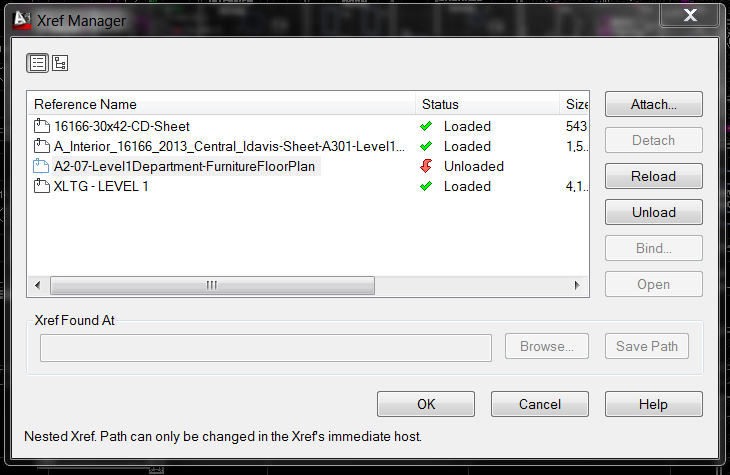Switch to Tree View mode
The height and width of the screenshot is (475, 730).
click(x=60, y=63)
